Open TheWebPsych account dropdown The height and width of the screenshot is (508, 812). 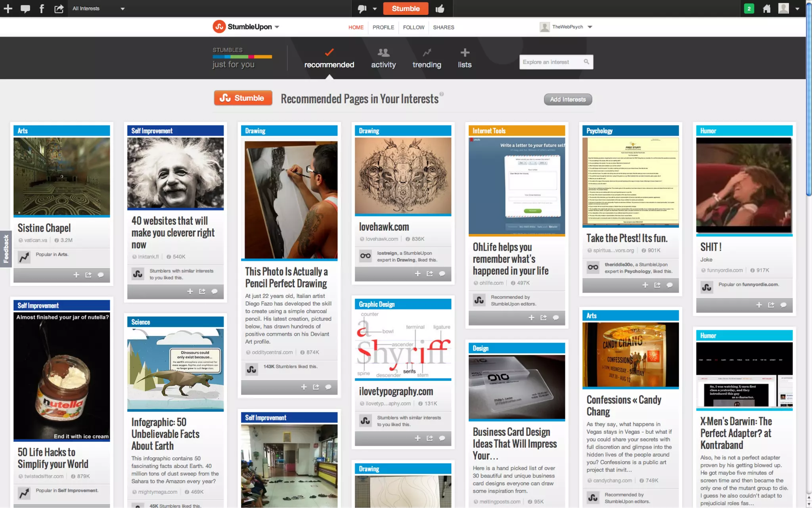click(590, 27)
